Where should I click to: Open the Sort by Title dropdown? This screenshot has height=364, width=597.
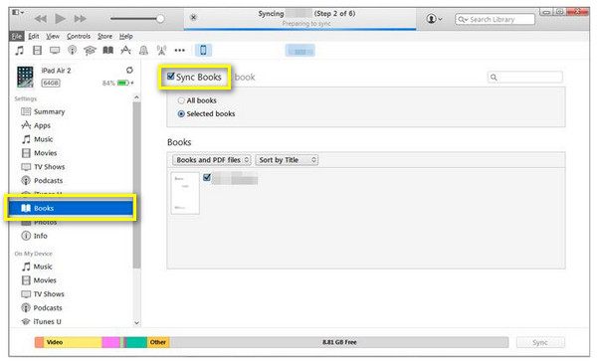pos(287,160)
